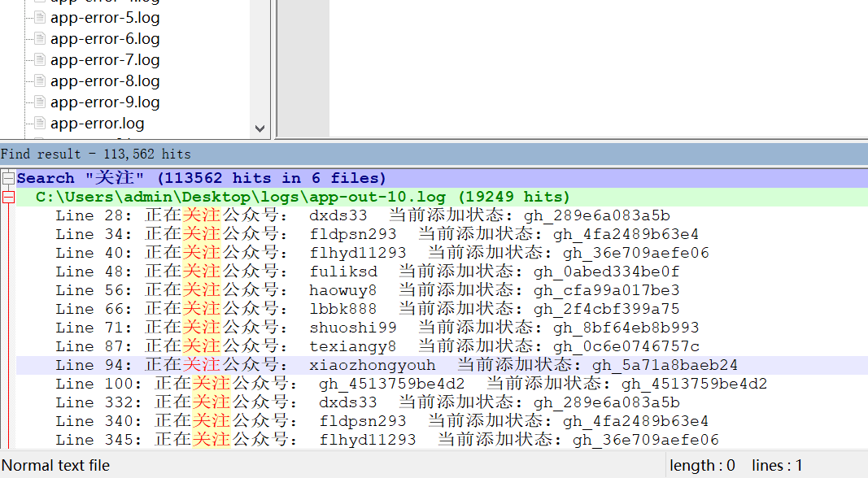Click the file icon beside app-error-7.log
This screenshot has height=478, width=868.
[38, 59]
